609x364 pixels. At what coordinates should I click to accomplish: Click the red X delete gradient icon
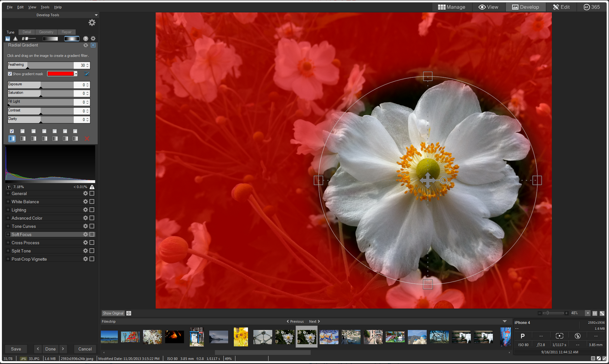(x=87, y=139)
